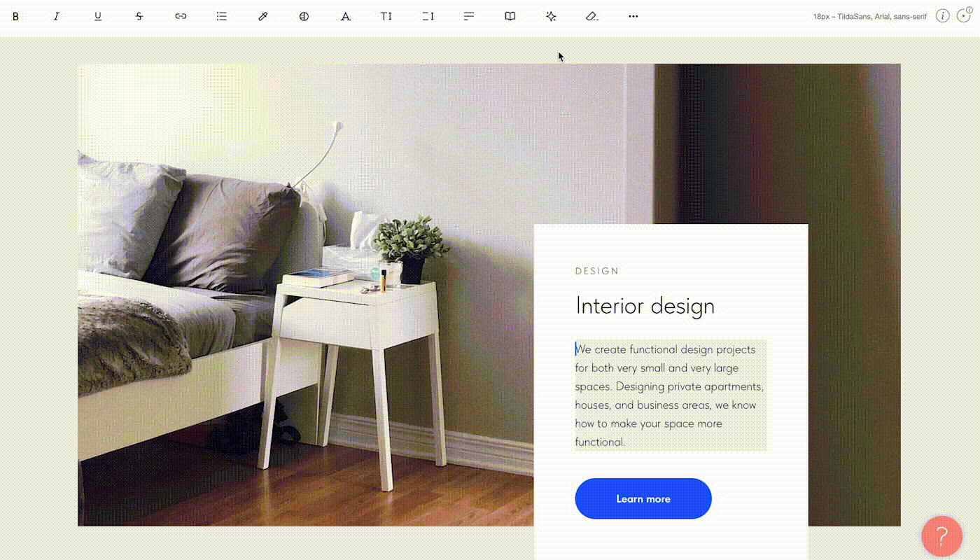Click the play tutorial icon at top right
This screenshot has width=980, height=560.
(964, 16)
